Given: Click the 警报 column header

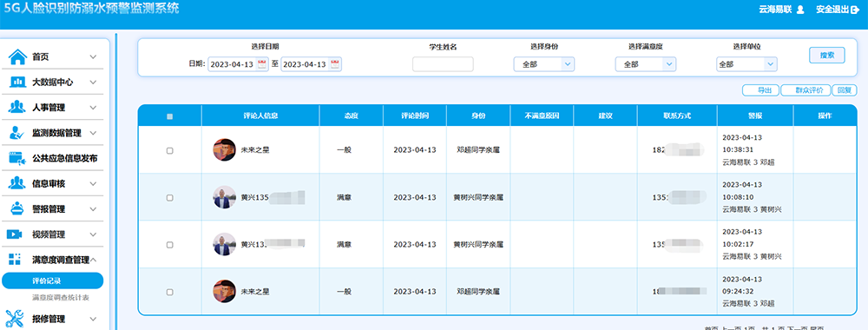Looking at the screenshot, I should tap(755, 116).
